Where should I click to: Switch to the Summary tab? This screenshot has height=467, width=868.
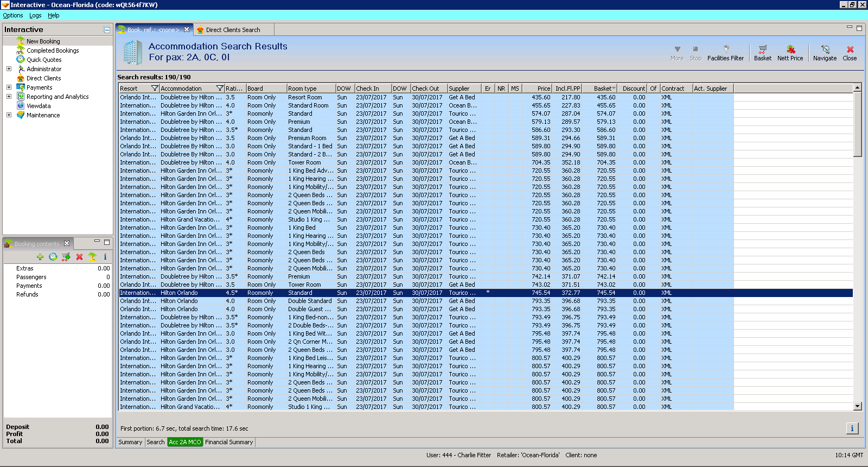tap(130, 442)
